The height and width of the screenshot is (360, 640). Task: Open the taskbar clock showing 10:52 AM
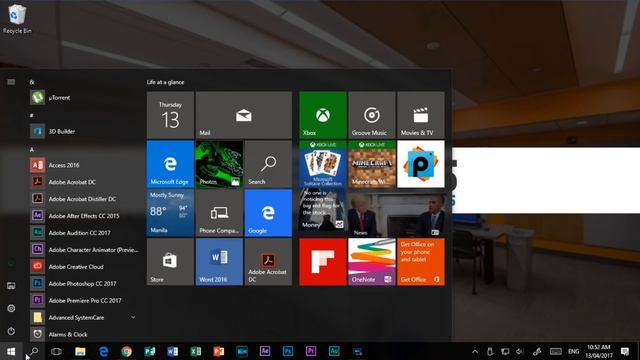pyautogui.click(x=599, y=351)
